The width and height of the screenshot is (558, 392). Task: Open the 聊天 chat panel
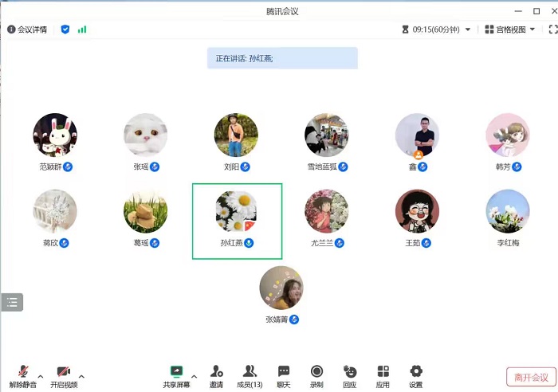pos(284,376)
